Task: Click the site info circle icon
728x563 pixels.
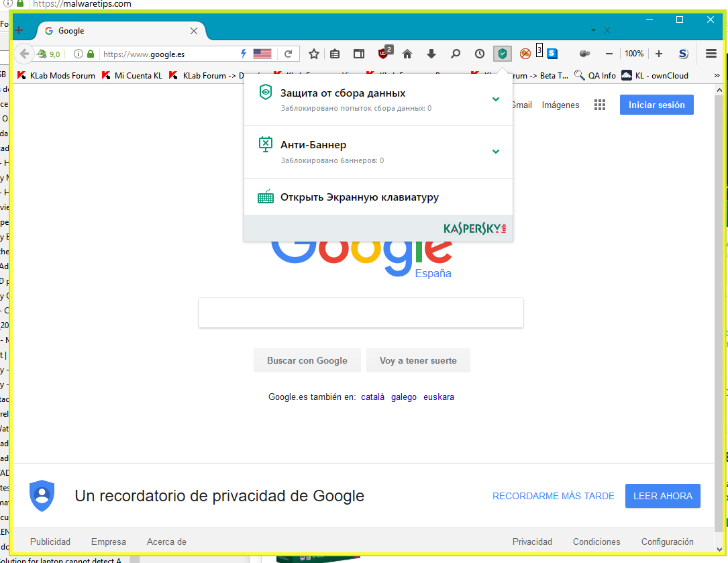Action: point(79,54)
